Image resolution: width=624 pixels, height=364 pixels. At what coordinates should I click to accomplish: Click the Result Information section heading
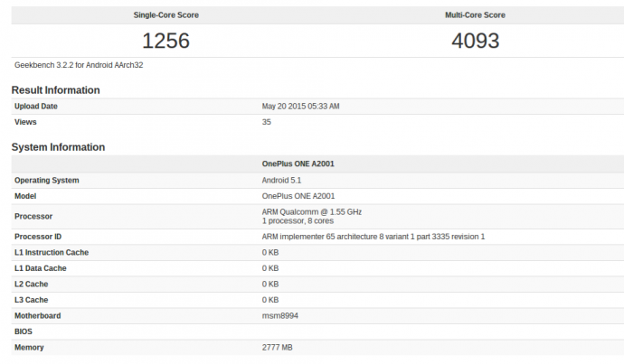55,90
